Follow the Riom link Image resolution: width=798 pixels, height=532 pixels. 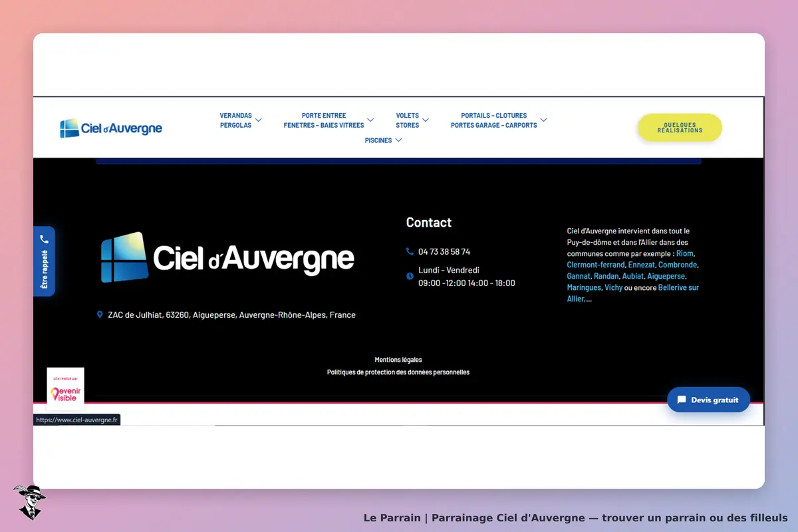click(x=685, y=253)
